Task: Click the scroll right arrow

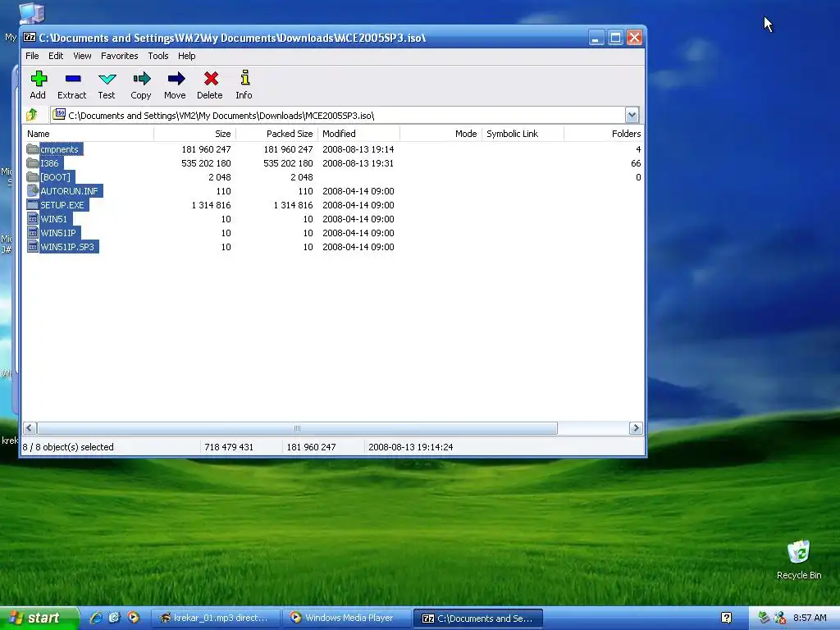Action: pyautogui.click(x=636, y=428)
